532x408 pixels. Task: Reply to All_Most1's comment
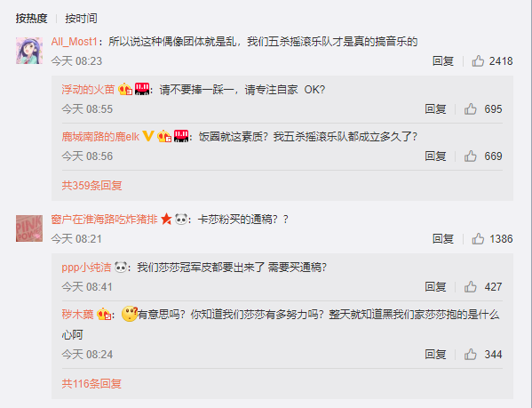pos(443,61)
